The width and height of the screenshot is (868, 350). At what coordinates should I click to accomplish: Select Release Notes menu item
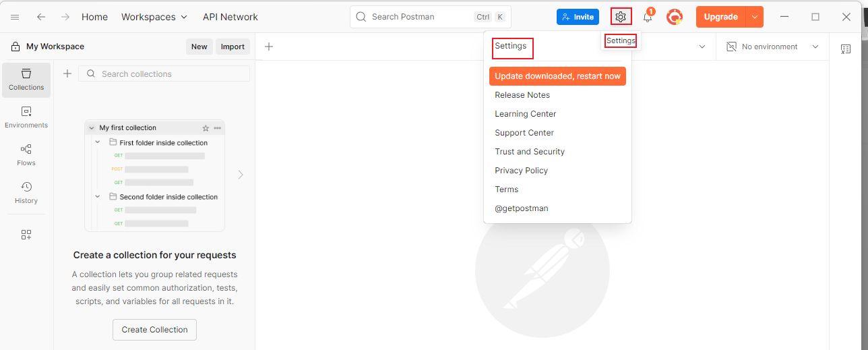point(522,95)
